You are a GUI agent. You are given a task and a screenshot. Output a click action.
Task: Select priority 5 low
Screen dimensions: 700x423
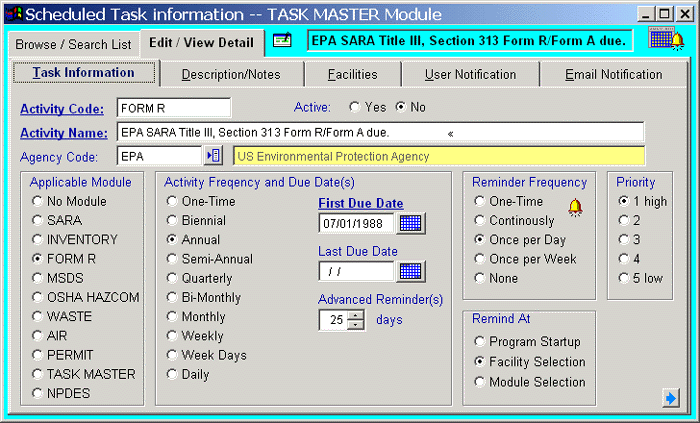624,278
